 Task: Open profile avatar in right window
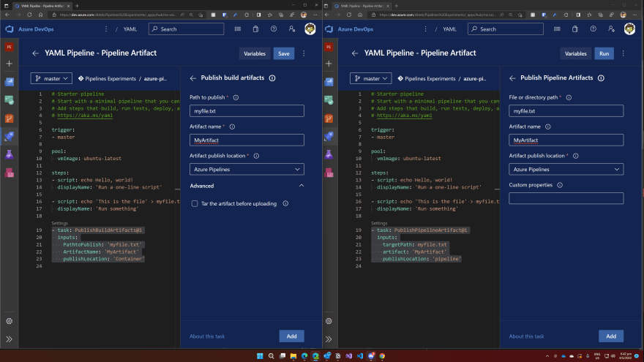pos(629,29)
